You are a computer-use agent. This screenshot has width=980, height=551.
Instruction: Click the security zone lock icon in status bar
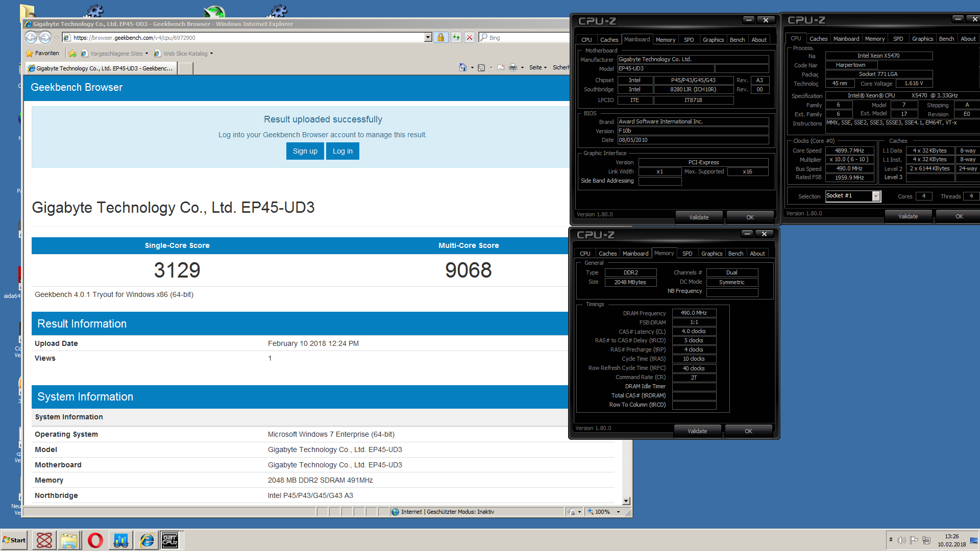[x=572, y=512]
